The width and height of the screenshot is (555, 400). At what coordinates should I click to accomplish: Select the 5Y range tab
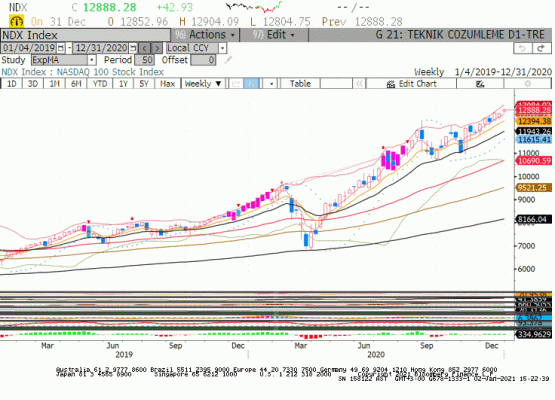pos(144,84)
